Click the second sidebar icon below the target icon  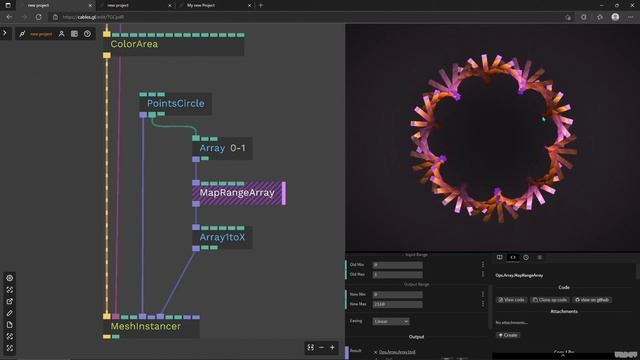tap(9, 290)
